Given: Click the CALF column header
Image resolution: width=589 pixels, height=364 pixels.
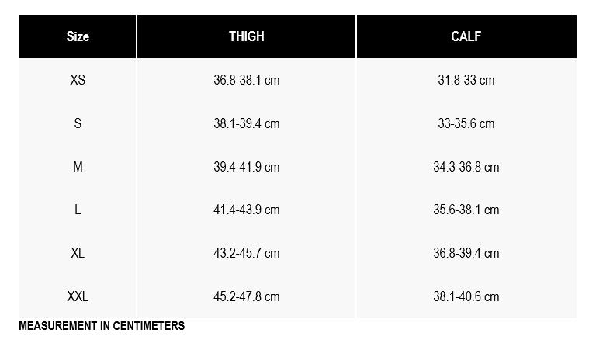Looking at the screenshot, I should (466, 36).
